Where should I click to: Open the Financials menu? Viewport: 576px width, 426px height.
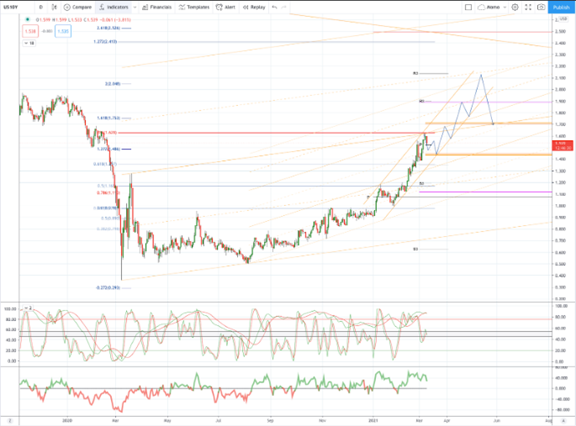click(157, 7)
